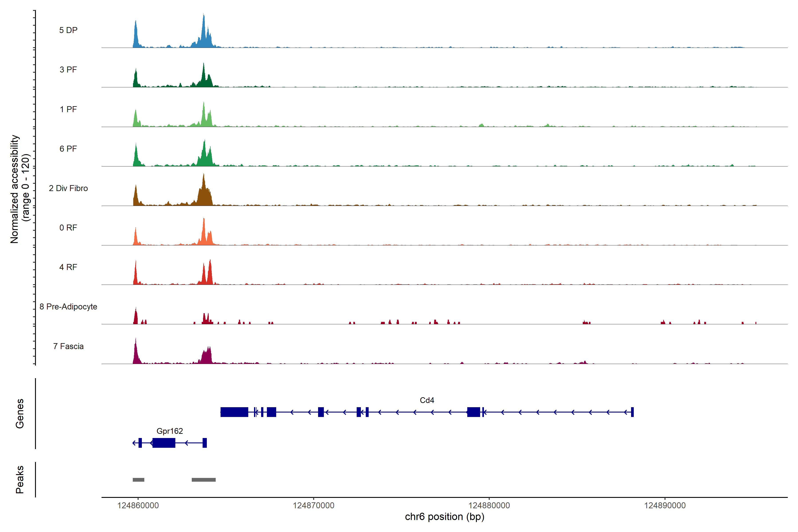Click the longer gray peak bar
Screen dimensions: 798x532
click(203, 480)
